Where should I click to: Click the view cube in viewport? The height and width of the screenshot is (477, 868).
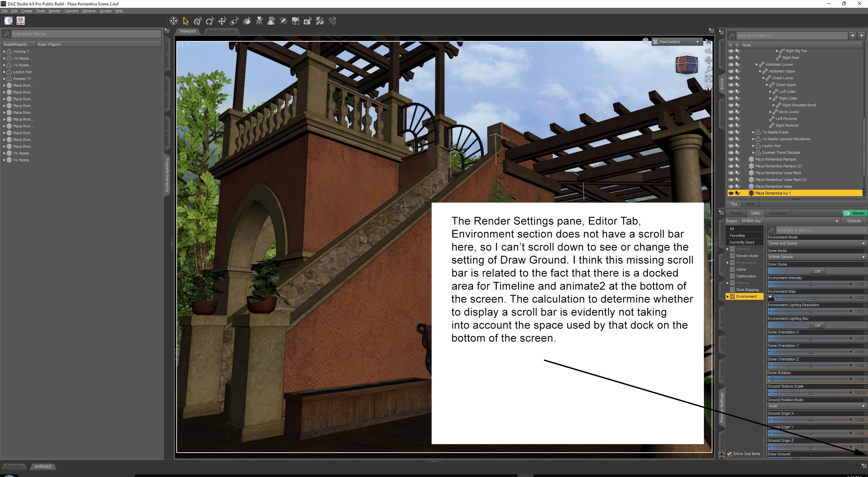[686, 65]
